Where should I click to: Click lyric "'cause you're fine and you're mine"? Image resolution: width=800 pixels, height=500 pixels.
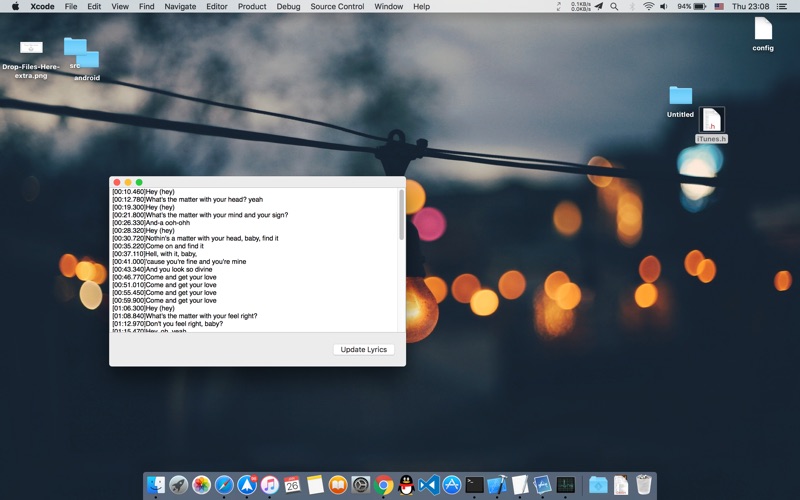click(196, 261)
